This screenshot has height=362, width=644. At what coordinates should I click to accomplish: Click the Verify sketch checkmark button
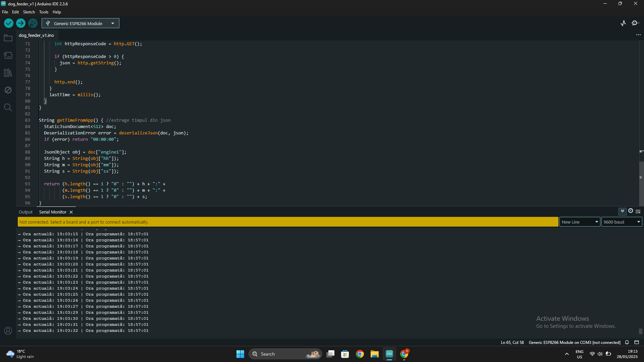(9, 23)
